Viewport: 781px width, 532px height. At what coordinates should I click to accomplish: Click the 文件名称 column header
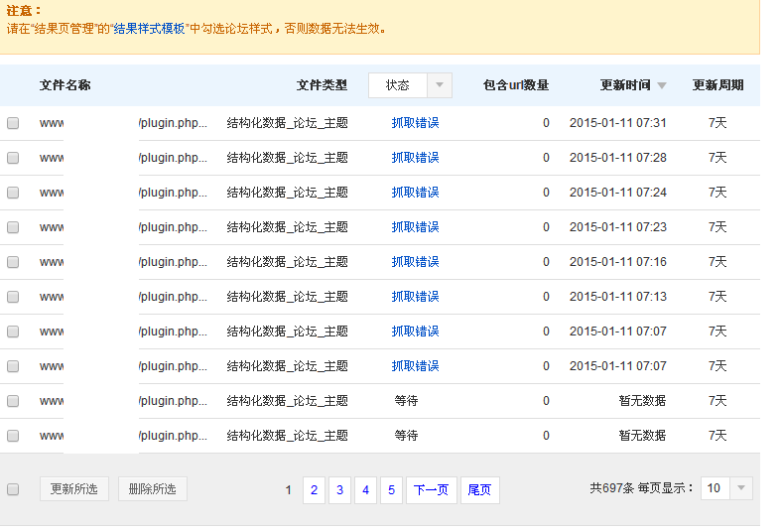click(65, 85)
